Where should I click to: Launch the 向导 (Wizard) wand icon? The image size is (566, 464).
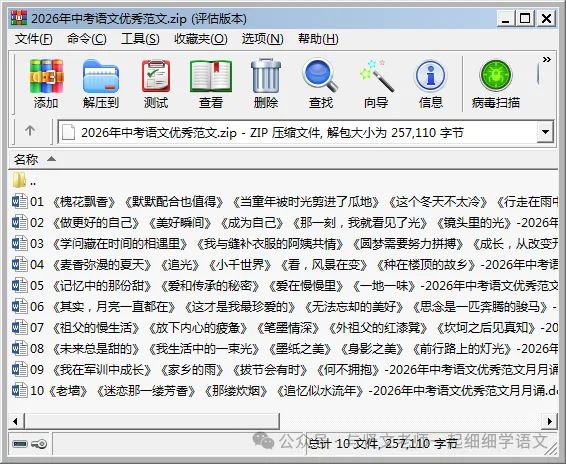[376, 76]
